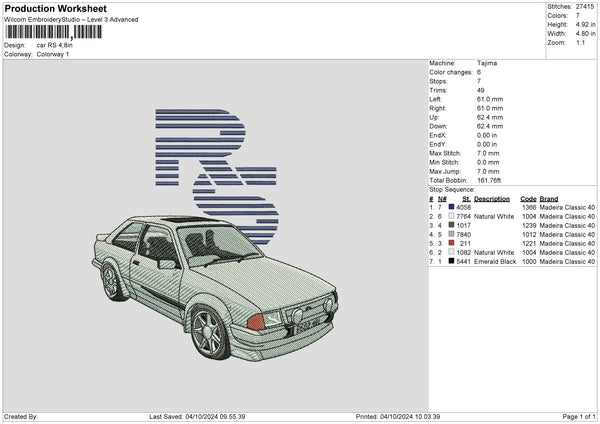Click the Colorway 1 value

pyautogui.click(x=53, y=54)
